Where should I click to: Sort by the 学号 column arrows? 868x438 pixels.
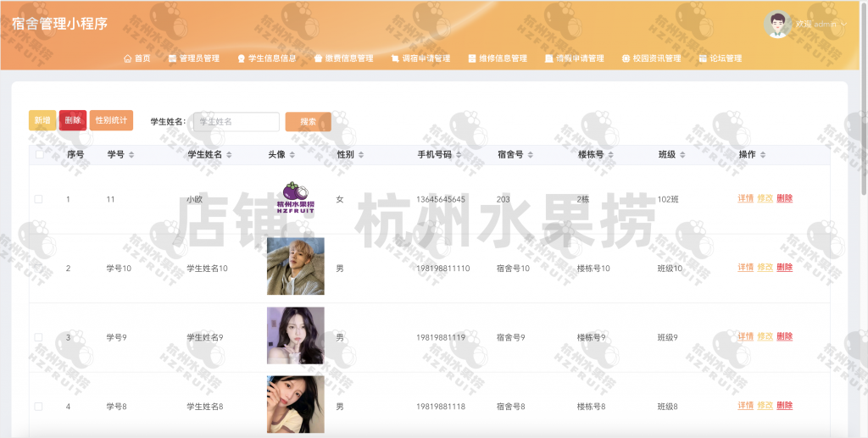point(131,155)
